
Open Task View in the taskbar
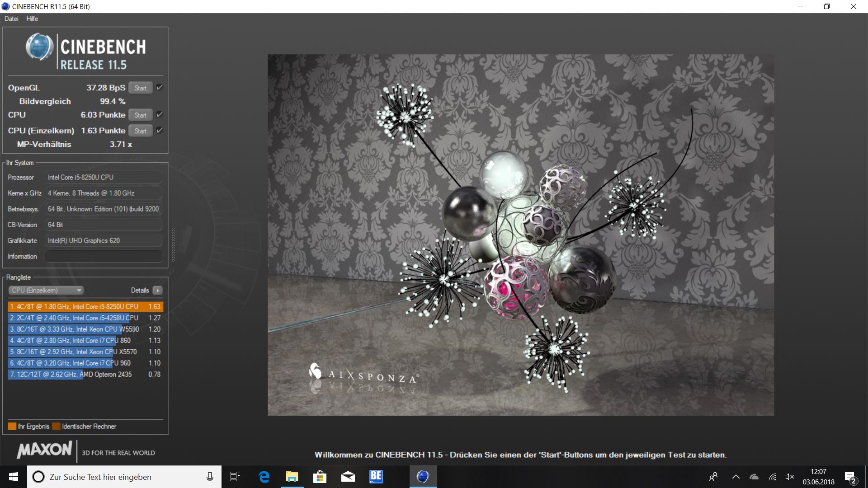coord(235,477)
